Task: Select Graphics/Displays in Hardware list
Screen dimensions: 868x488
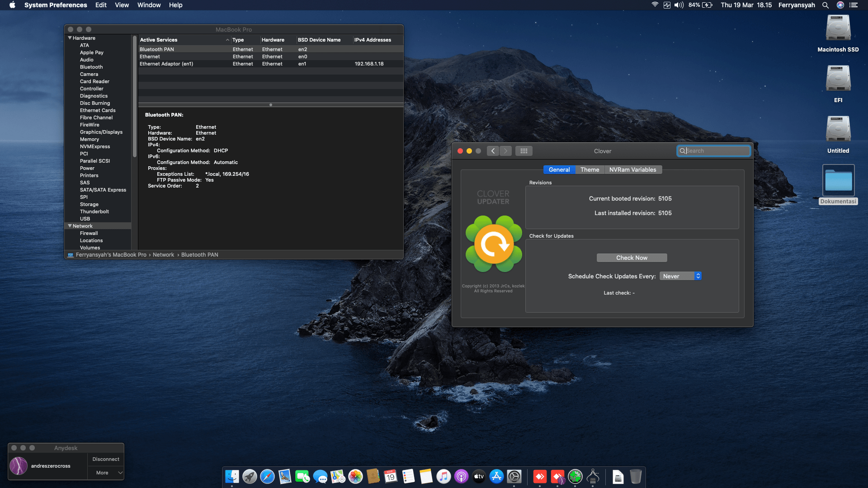Action: coord(101,132)
